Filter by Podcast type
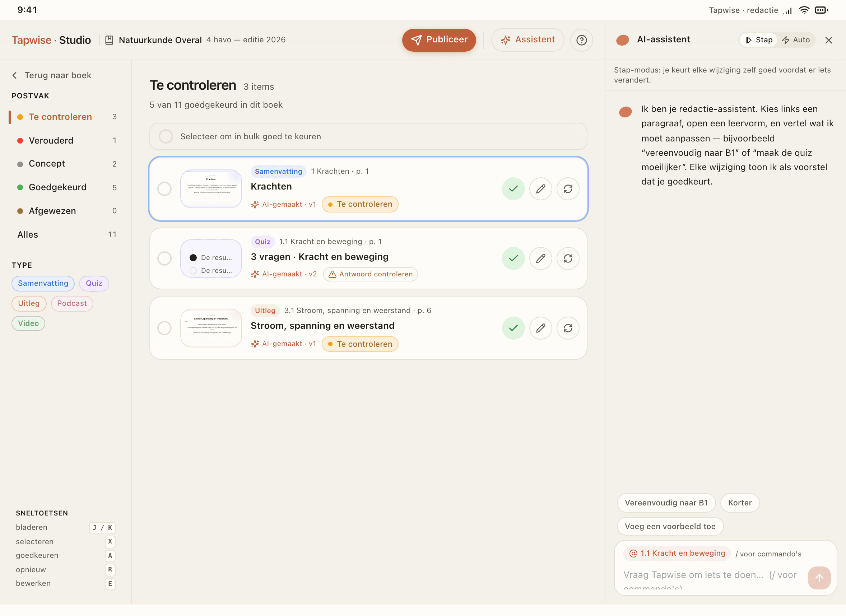Screen dimensions: 846x616 72,303
